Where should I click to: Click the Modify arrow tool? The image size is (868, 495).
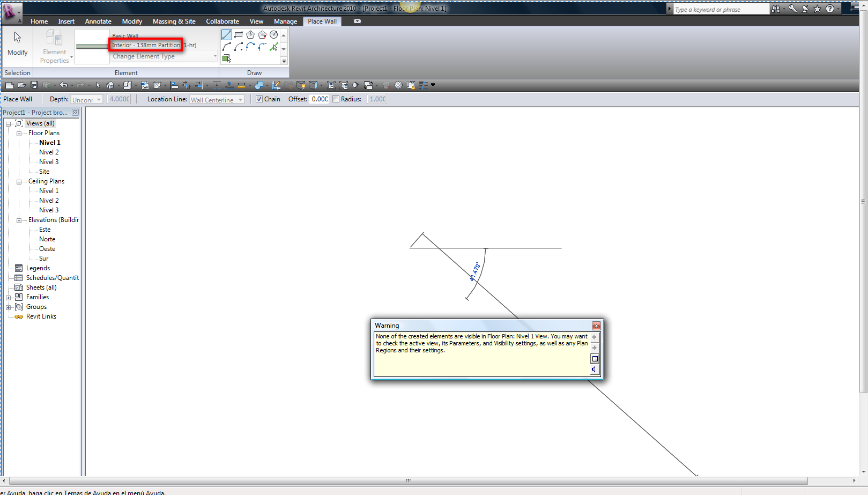[x=18, y=43]
